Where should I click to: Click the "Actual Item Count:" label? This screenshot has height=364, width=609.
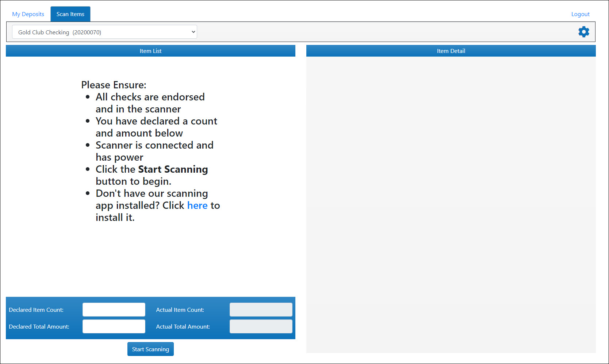(x=180, y=310)
